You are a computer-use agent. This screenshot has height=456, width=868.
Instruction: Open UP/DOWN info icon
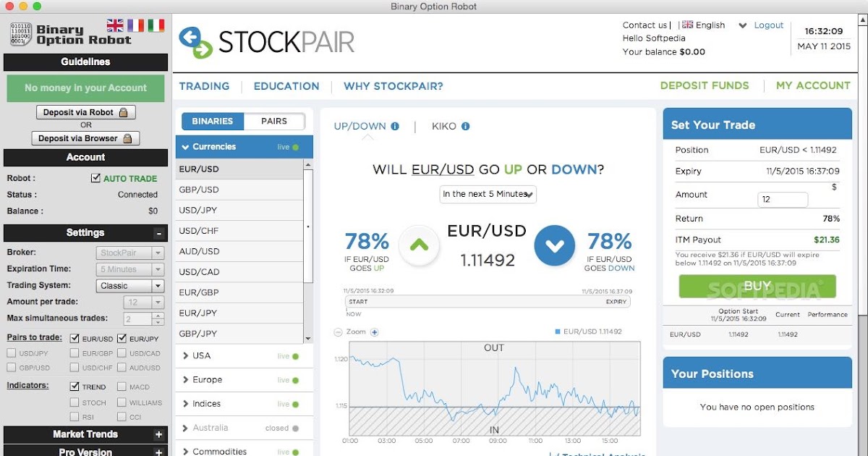click(x=395, y=126)
